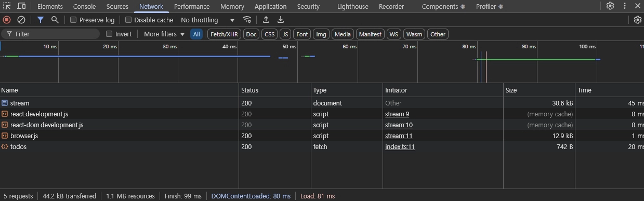
Task: Sort by the Size column header
Action: tap(540, 90)
